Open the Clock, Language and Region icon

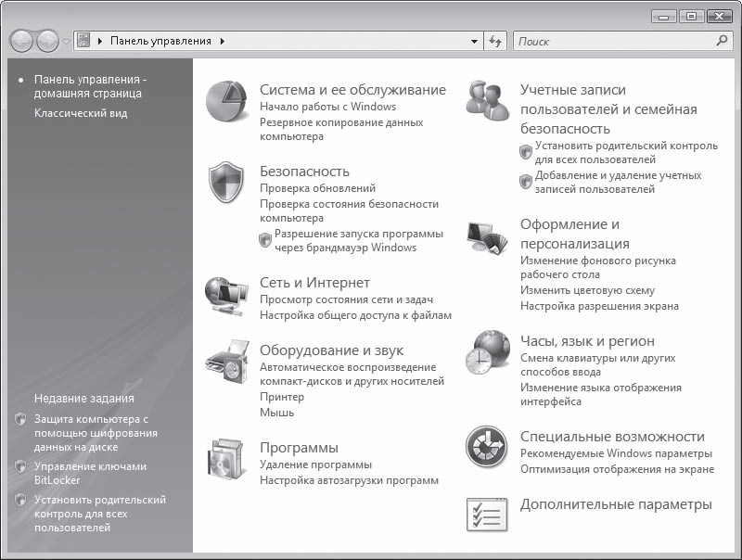pyautogui.click(x=488, y=352)
